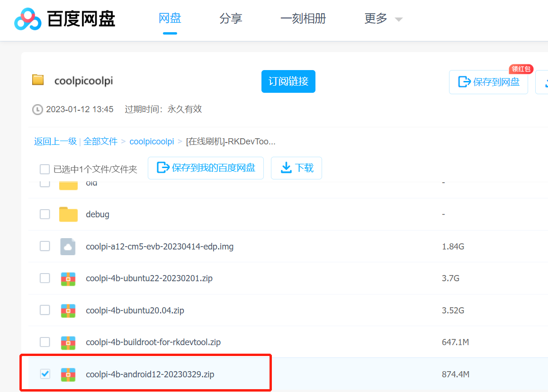548x392 pixels.
Task: Click the img file icon for coolpi-a12-cm5-evb
Action: click(x=68, y=246)
